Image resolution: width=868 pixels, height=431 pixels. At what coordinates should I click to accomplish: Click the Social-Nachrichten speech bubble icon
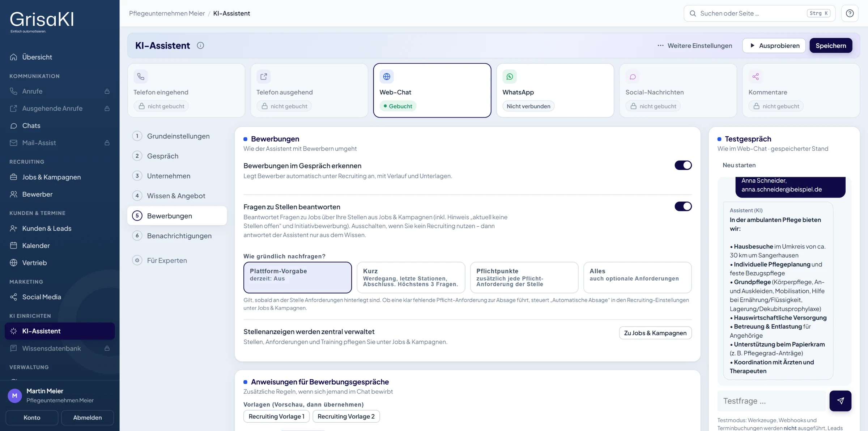pyautogui.click(x=633, y=77)
